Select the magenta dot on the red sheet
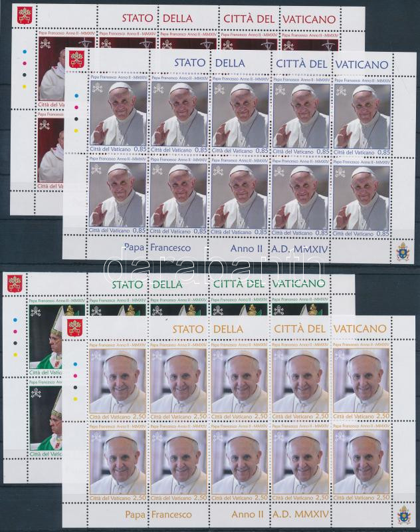This screenshot has height=532, width=420. tap(25, 63)
